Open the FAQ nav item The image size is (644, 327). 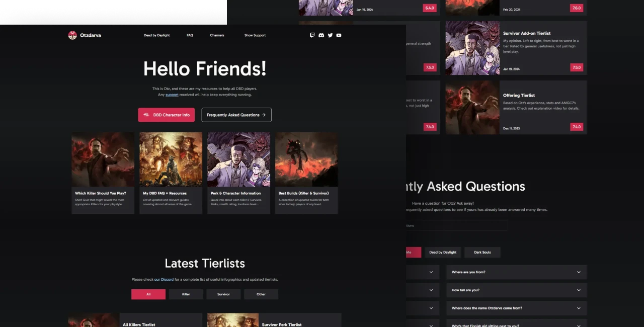[190, 35]
